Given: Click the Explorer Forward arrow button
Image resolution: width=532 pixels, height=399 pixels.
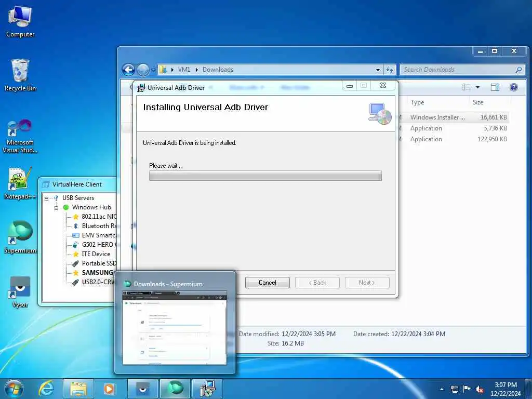Looking at the screenshot, I should pyautogui.click(x=143, y=70).
